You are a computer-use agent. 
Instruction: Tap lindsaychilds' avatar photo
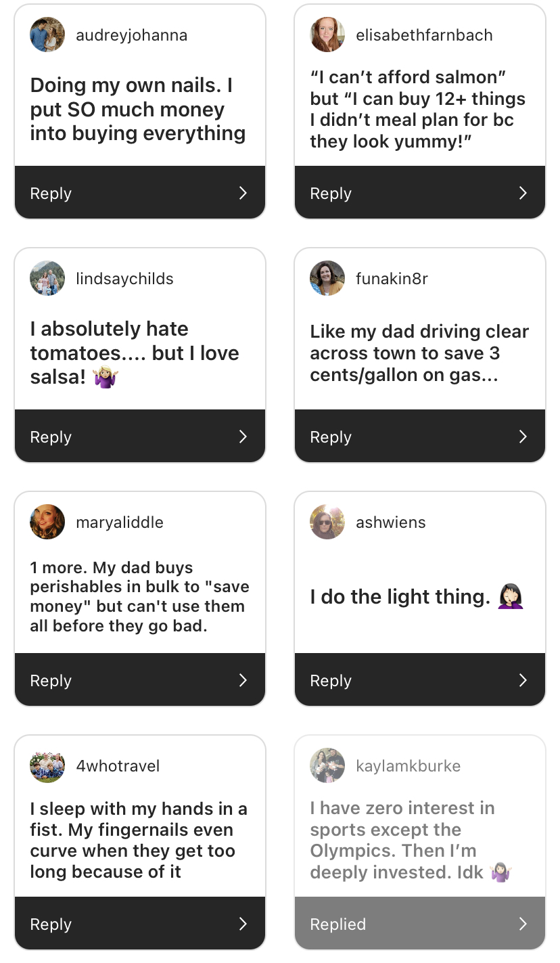[x=47, y=279]
